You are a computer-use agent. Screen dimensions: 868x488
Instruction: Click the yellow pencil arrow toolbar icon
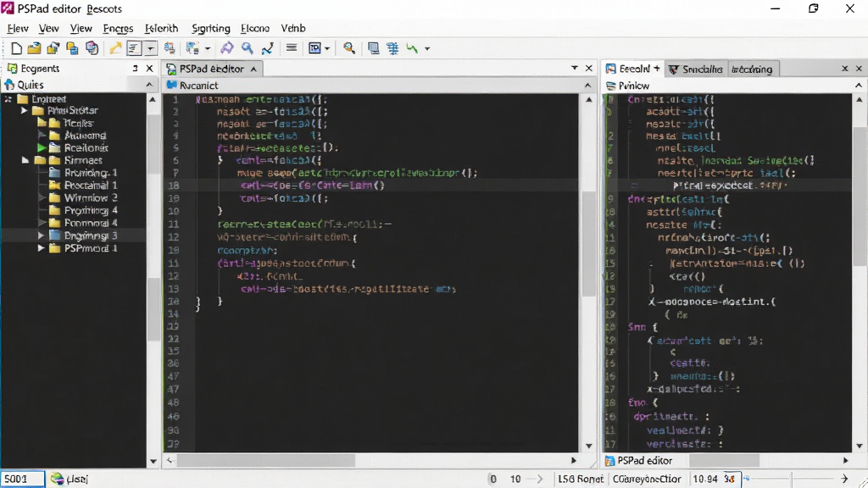click(x=115, y=48)
